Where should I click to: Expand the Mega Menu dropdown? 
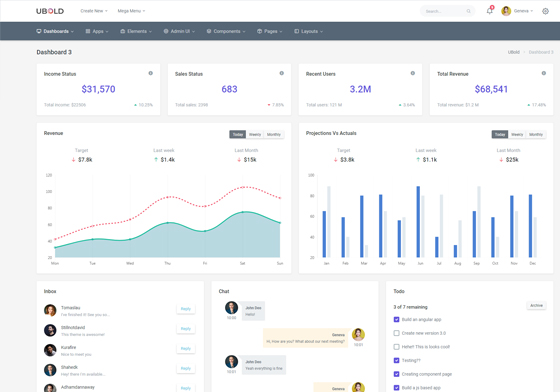[131, 11]
